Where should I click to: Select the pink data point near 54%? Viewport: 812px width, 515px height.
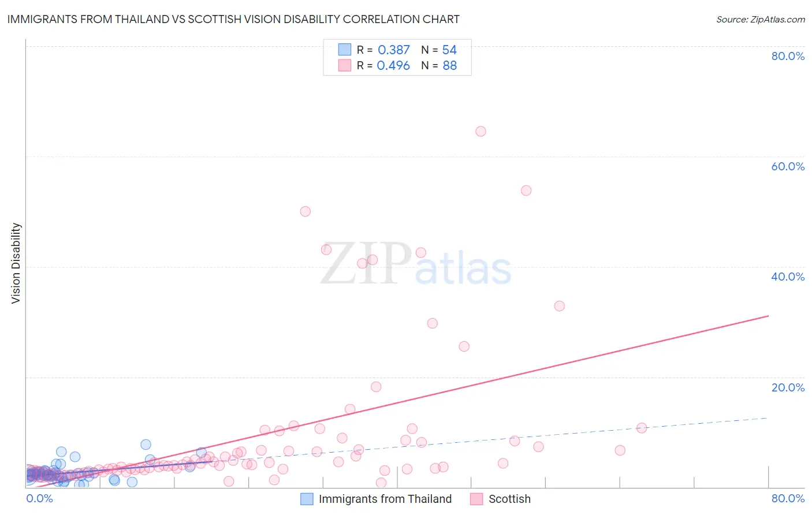tap(526, 191)
